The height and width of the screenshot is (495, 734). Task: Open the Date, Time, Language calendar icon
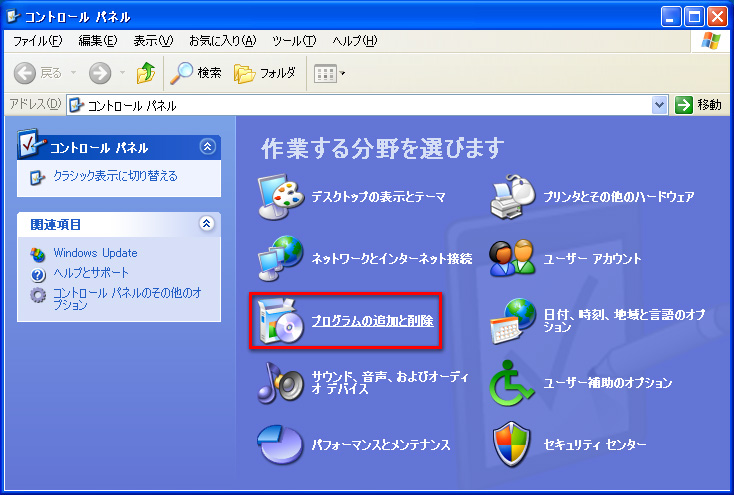coord(512,321)
